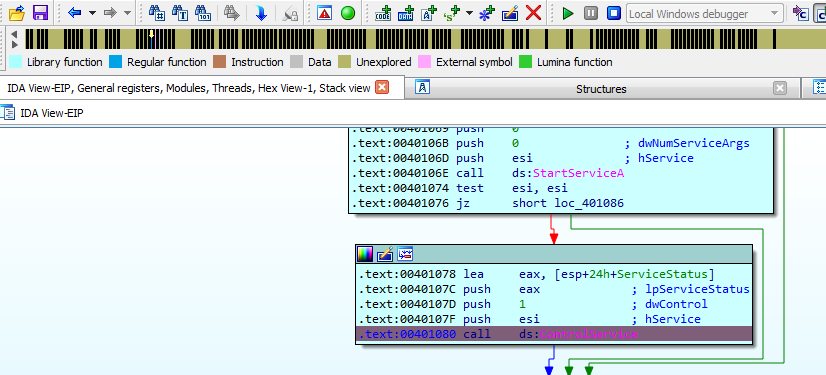Convert to code with CODE plus icon
Screen dimensions: 826x375
[x=383, y=13]
